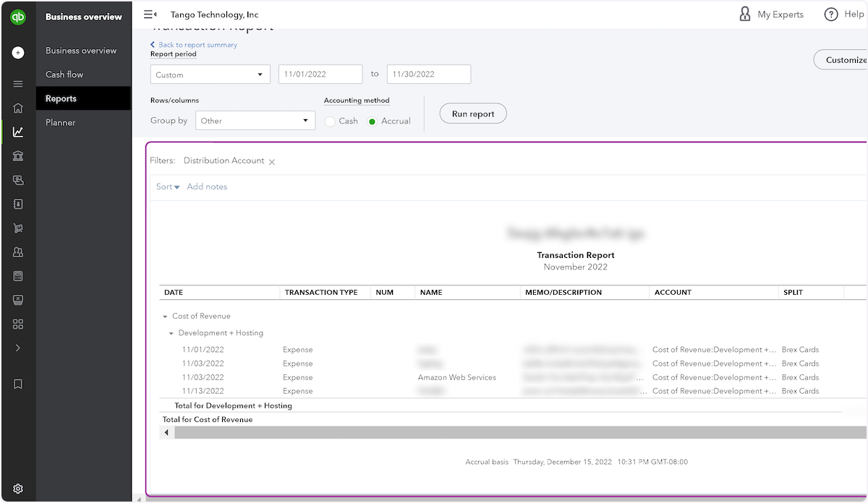Click the bookmark icon in sidebar
This screenshot has height=503, width=868.
pyautogui.click(x=18, y=384)
